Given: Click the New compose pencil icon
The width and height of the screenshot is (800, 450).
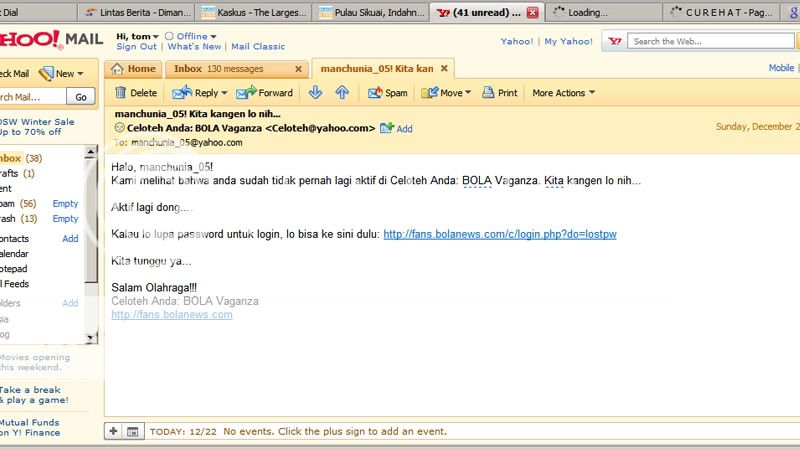Looking at the screenshot, I should [x=46, y=73].
